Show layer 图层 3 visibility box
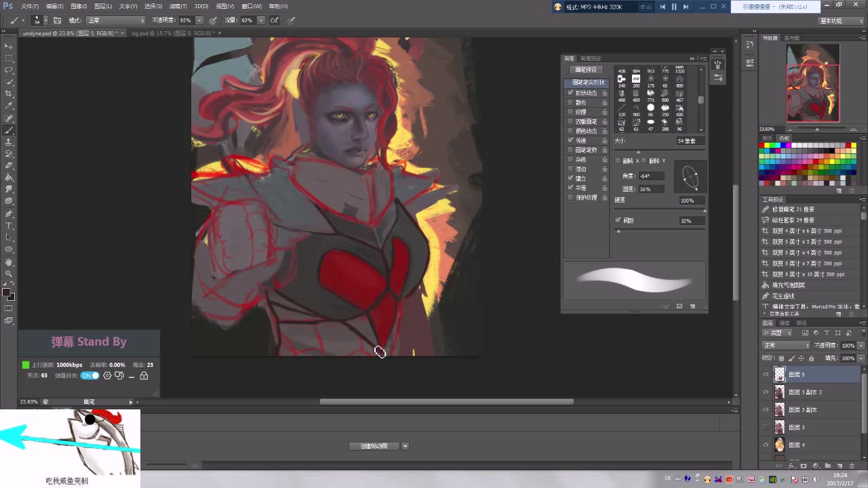This screenshot has width=868, height=488. click(x=766, y=427)
